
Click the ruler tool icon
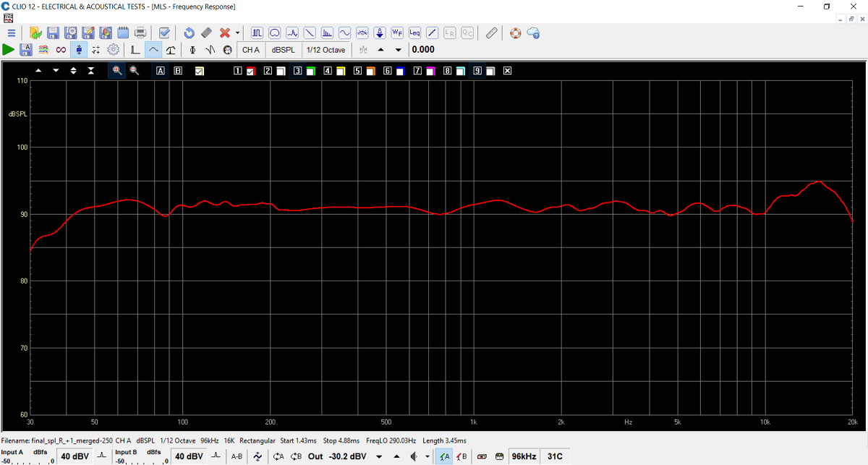coord(491,33)
